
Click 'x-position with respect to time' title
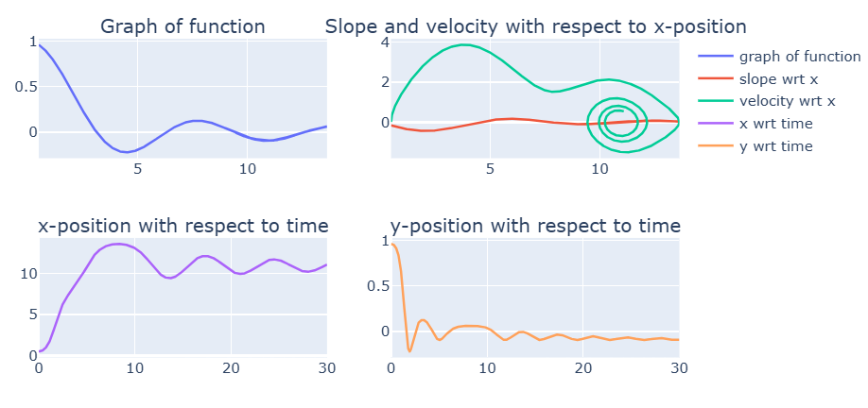click(182, 226)
